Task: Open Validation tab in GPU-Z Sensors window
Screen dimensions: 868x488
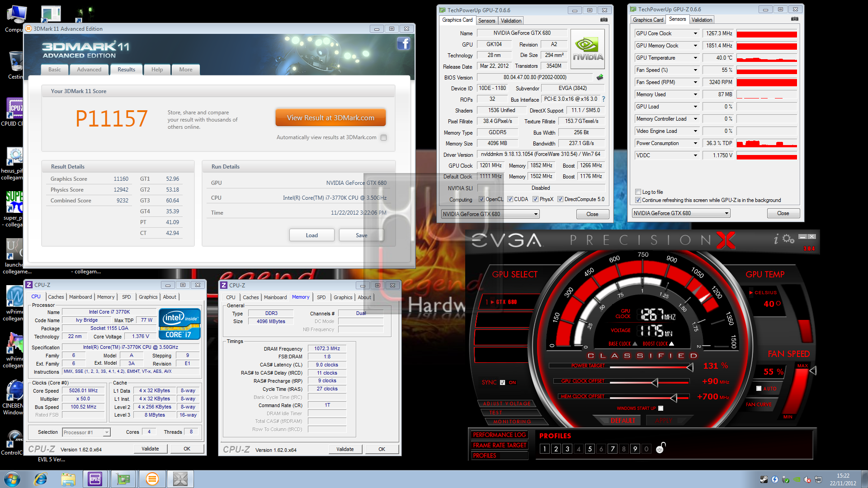Action: click(x=702, y=20)
